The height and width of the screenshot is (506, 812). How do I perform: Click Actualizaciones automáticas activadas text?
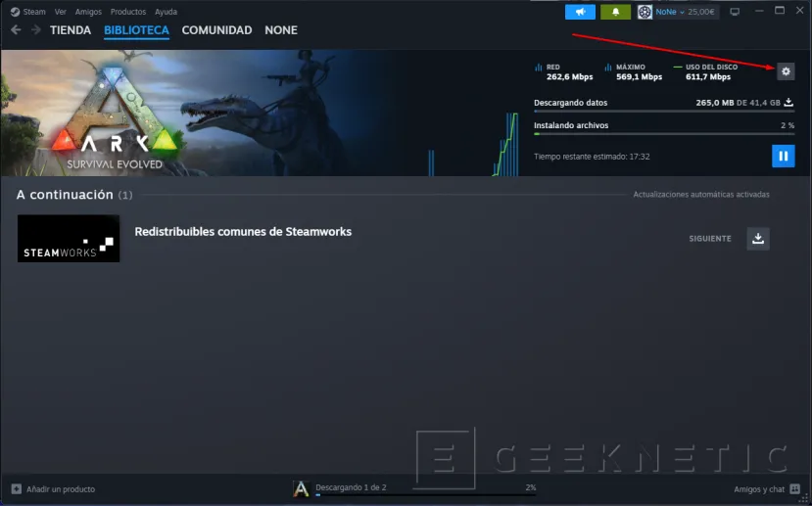(701, 195)
